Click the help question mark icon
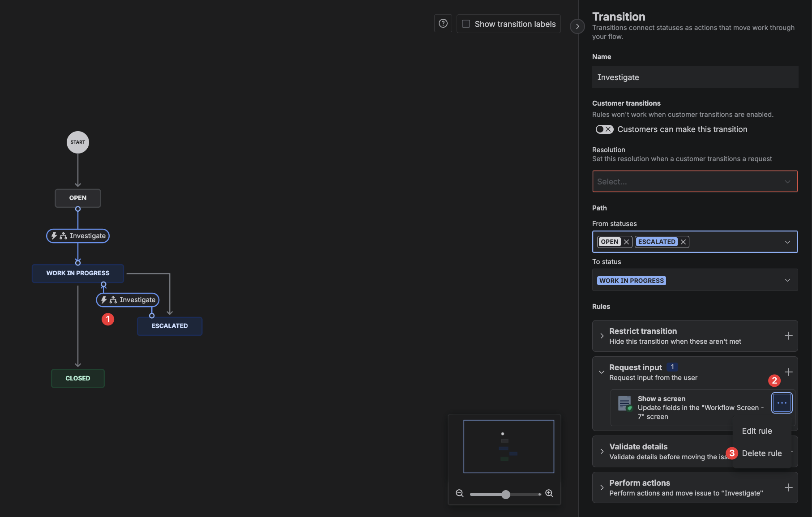This screenshot has height=517, width=812. tap(443, 24)
